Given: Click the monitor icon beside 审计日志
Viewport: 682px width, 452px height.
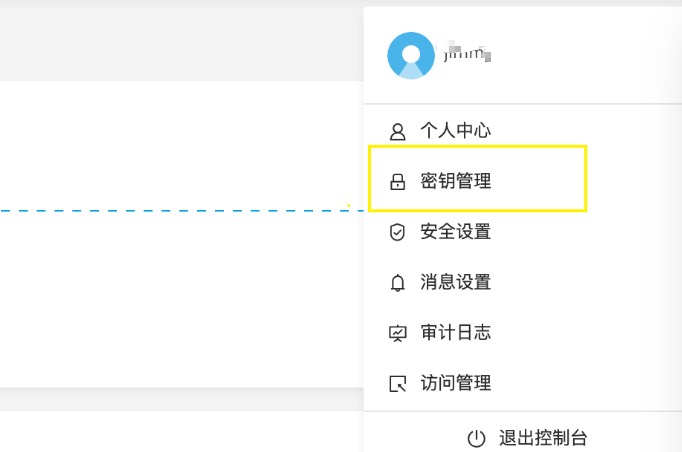Looking at the screenshot, I should tap(397, 333).
